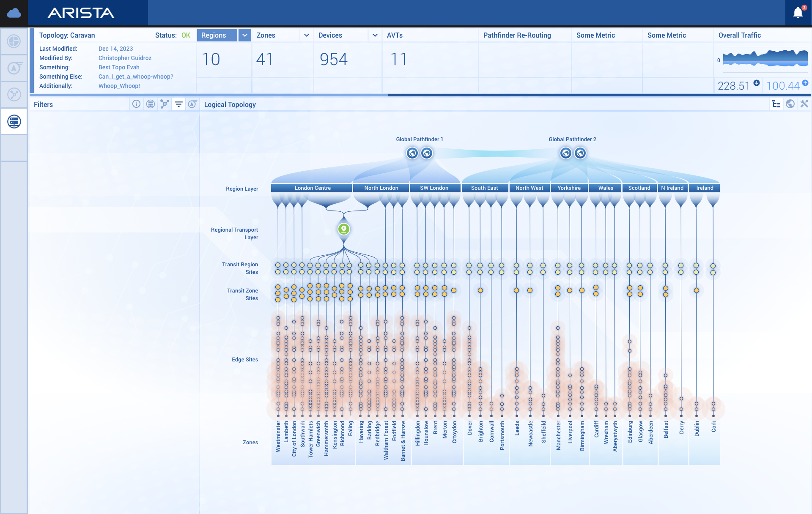812x514 pixels.
Task: Select the server sidebar icon
Action: point(14,122)
